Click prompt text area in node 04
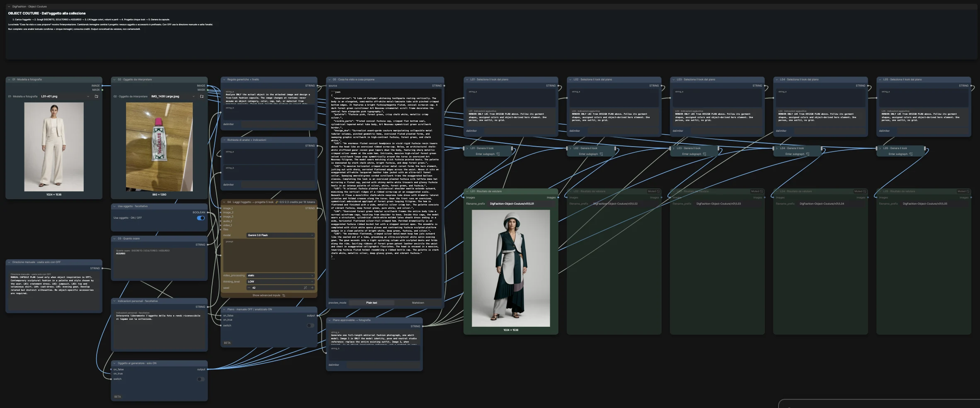The height and width of the screenshot is (408, 980). (x=269, y=256)
